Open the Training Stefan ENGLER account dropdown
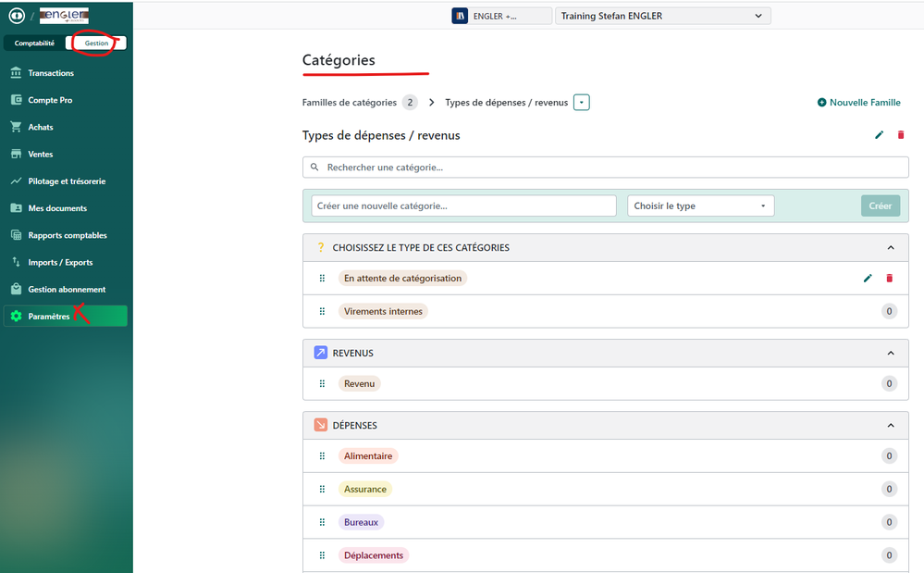Screen dimensions: 924x573 coord(662,16)
